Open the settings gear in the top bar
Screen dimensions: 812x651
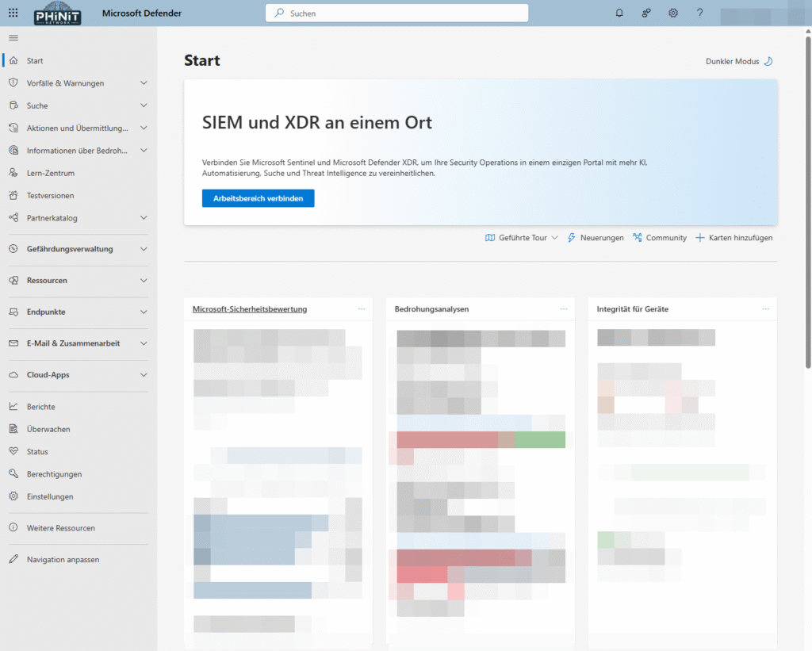pos(672,13)
